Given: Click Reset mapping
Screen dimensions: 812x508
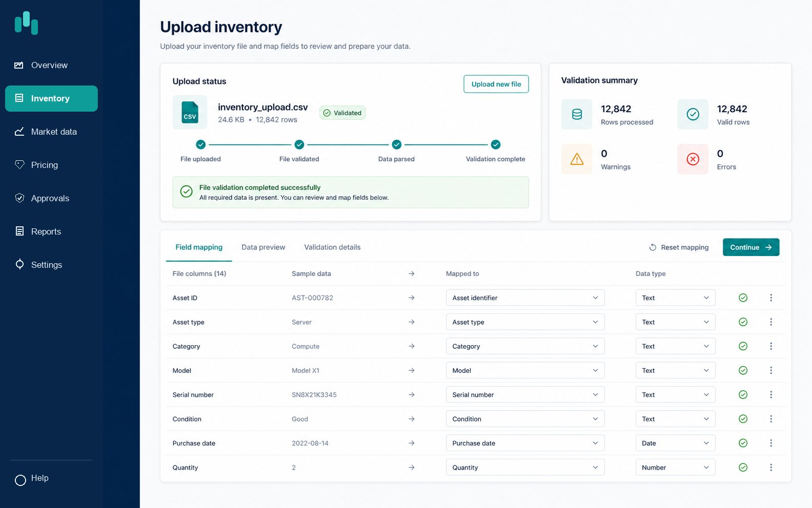Looking at the screenshot, I should (679, 247).
